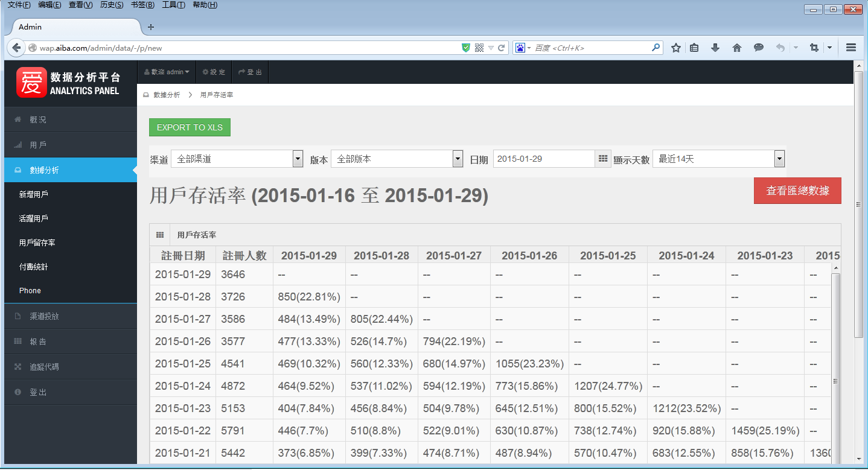
Task: Open the crop tool dropdown arrow
Action: [x=829, y=48]
